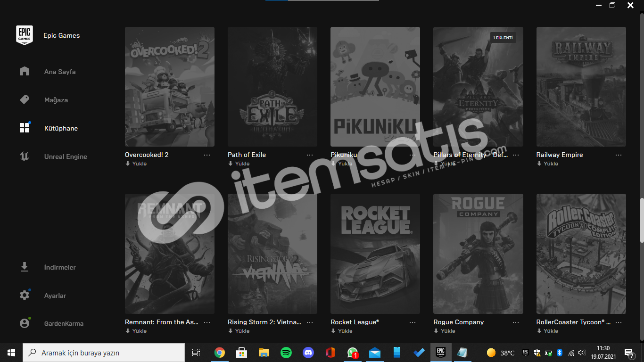Click the Epic Games logo in sidebar

tap(25, 35)
